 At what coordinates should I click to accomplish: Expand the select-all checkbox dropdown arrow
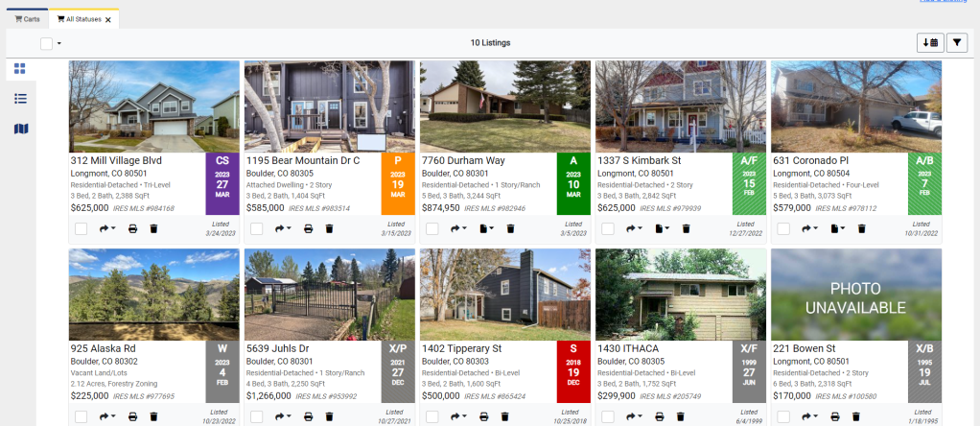point(59,43)
